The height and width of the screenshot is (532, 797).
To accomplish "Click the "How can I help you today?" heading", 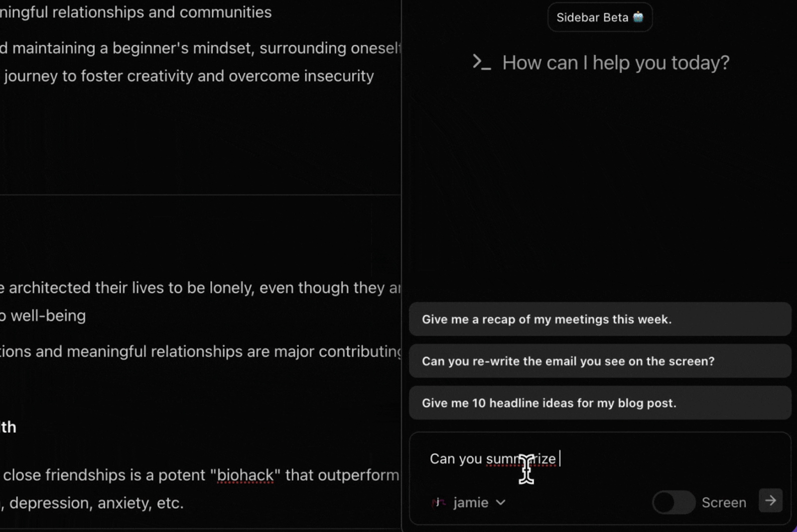I will pos(616,63).
